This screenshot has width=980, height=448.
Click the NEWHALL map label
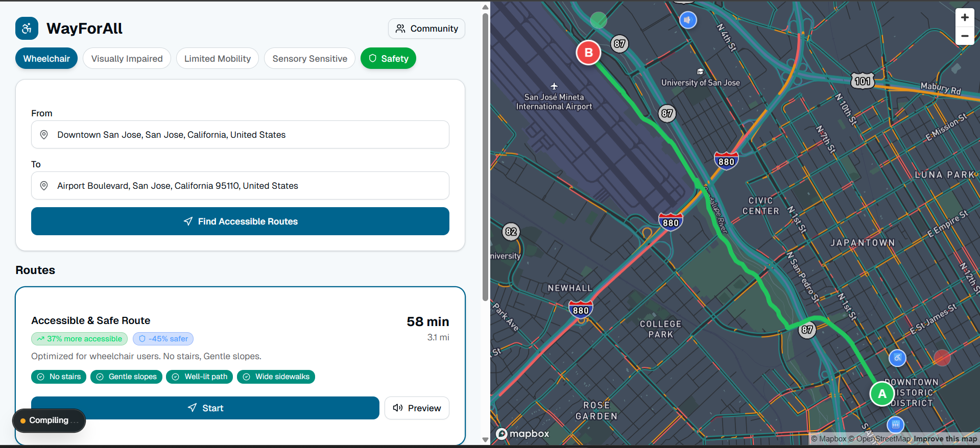click(x=570, y=288)
